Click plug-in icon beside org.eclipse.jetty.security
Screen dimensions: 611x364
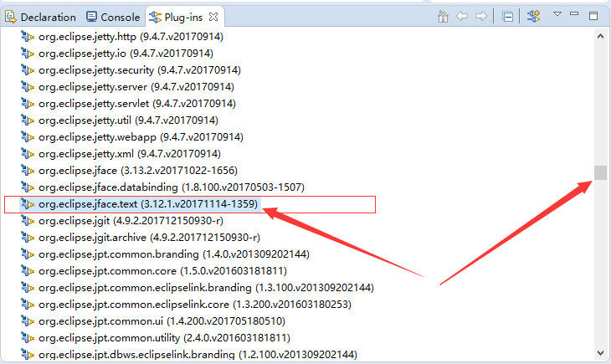(x=28, y=70)
